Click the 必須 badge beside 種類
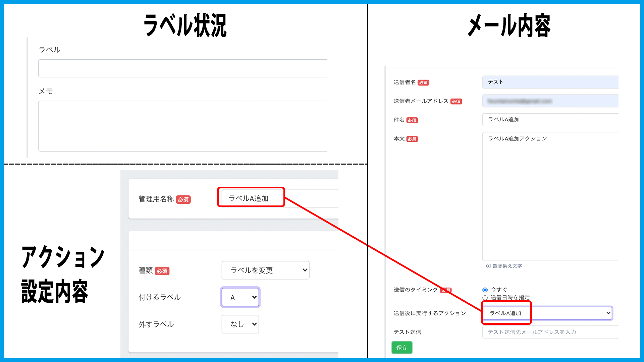This screenshot has height=362, width=644. tap(162, 271)
